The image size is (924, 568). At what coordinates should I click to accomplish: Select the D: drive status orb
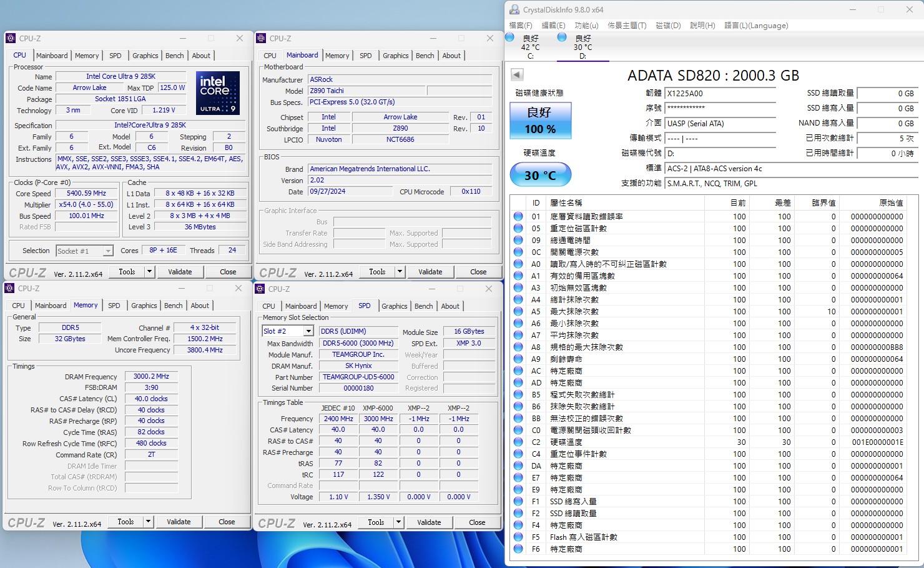(561, 37)
